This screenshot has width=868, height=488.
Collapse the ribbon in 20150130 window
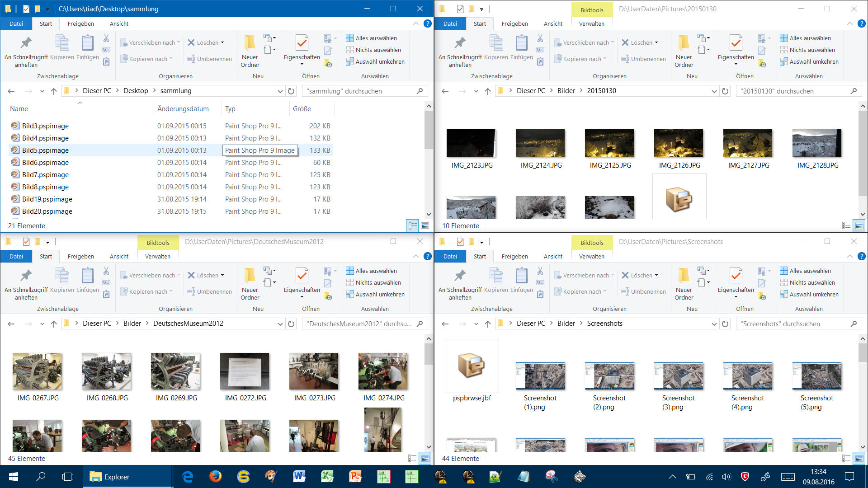pos(849,23)
